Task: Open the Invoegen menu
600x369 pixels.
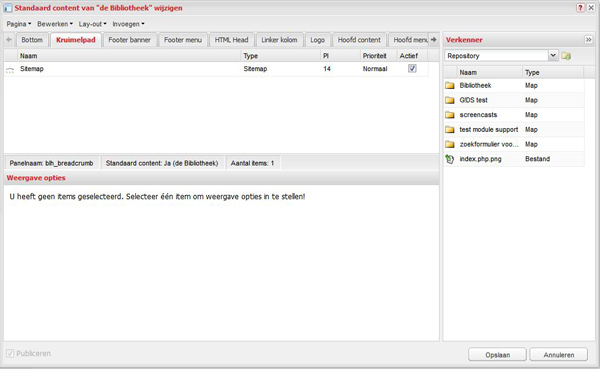Action: (128, 24)
